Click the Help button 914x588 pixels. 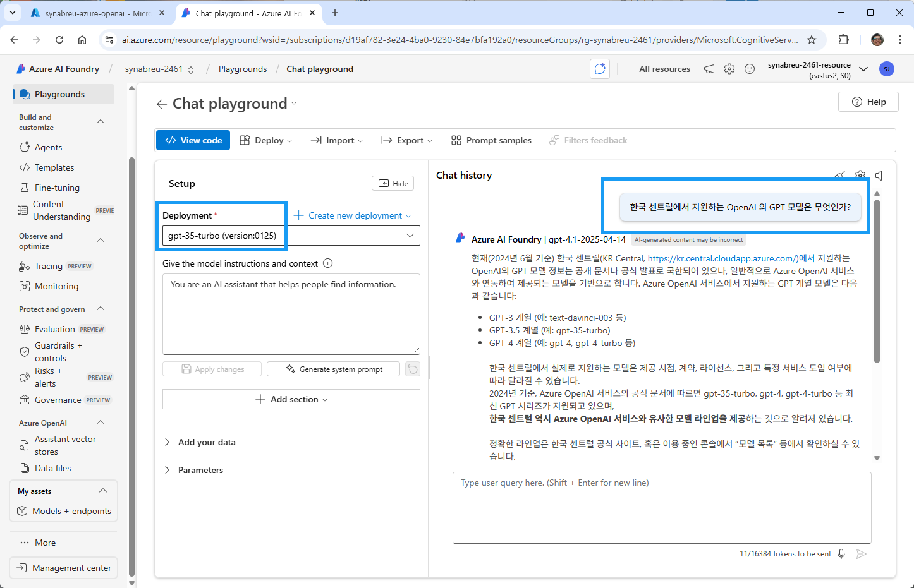(x=868, y=102)
